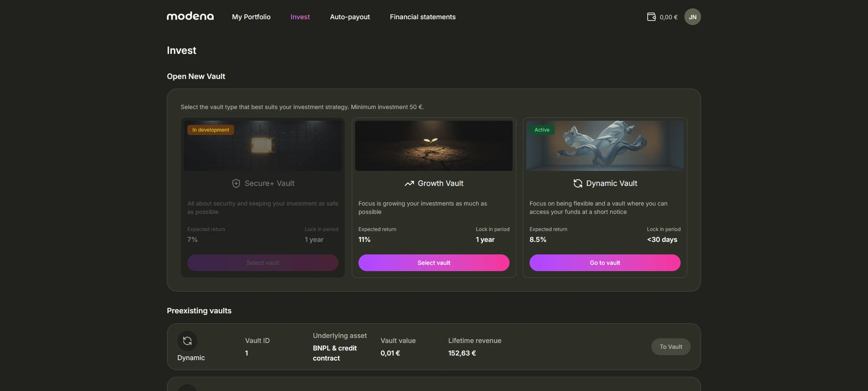Click the sprout thumbnail on Growth Vault card

(434, 145)
